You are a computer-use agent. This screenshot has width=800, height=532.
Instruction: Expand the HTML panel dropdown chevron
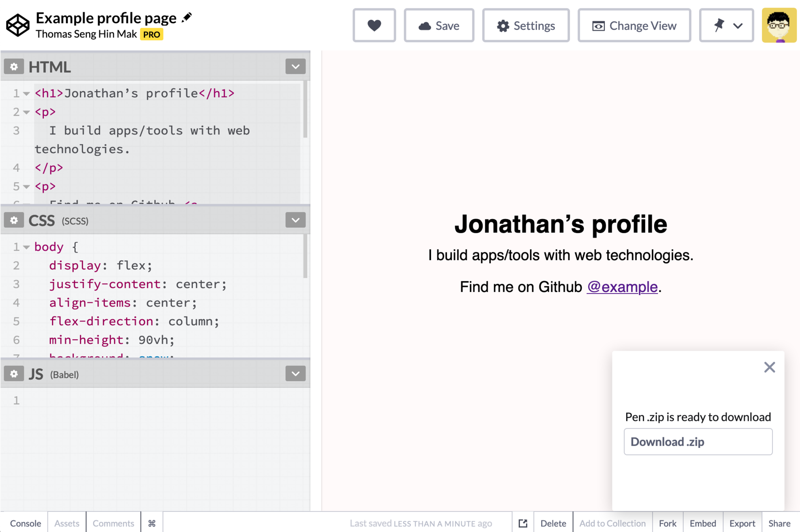pos(295,67)
